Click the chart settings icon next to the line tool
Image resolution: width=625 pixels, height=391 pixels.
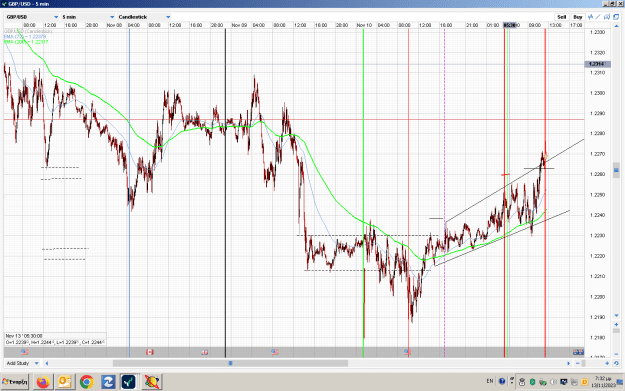pyautogui.click(x=607, y=17)
